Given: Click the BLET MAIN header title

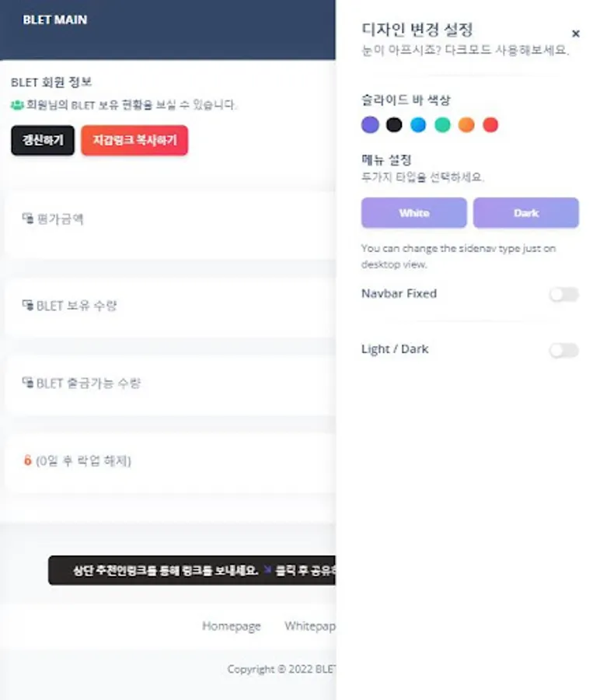Looking at the screenshot, I should (55, 19).
